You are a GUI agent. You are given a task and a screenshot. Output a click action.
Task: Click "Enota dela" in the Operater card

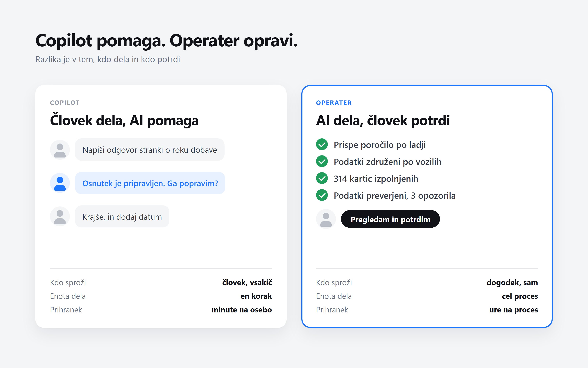tap(334, 296)
